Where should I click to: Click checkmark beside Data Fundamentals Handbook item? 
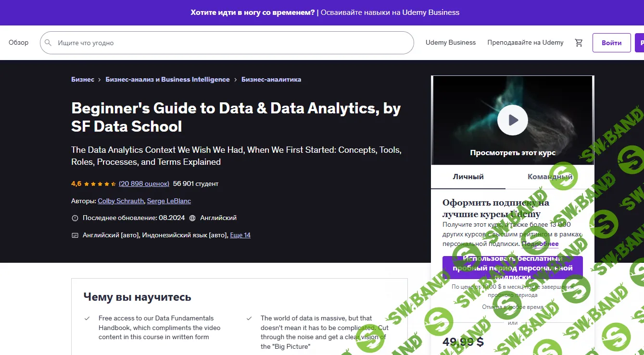tap(87, 318)
